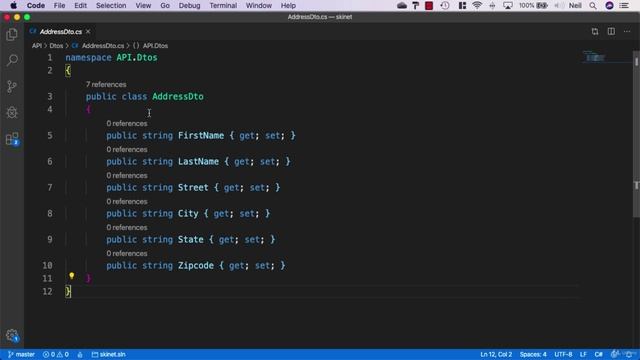Change language mode C# in status bar
The width and height of the screenshot is (640, 360).
click(x=598, y=354)
